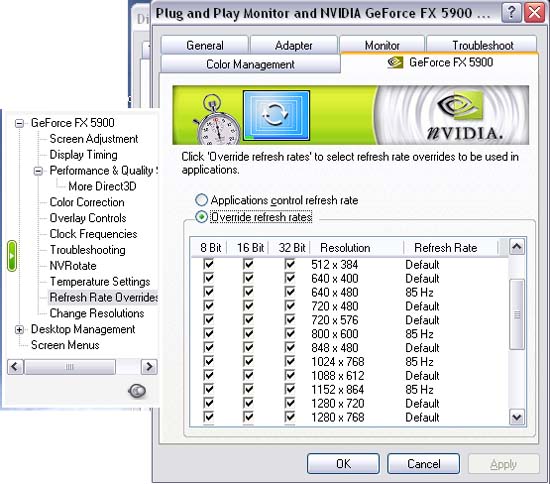Click the 16 Bit column header

pos(248,248)
